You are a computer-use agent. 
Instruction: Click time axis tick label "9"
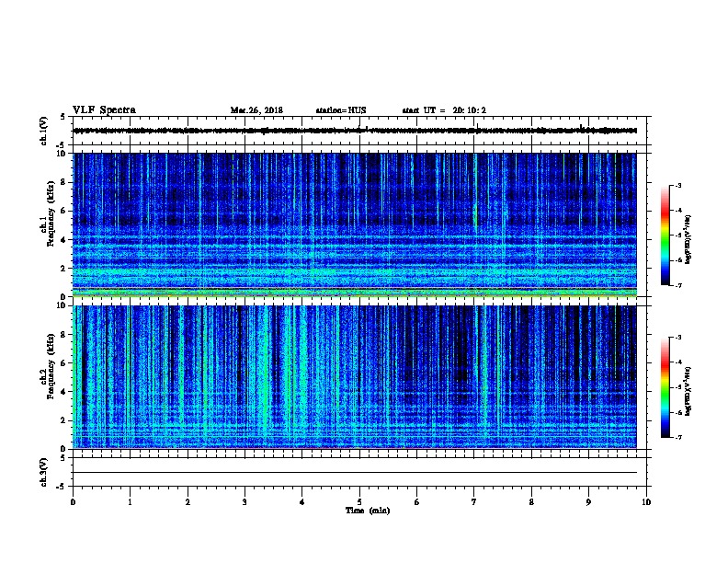pos(588,501)
